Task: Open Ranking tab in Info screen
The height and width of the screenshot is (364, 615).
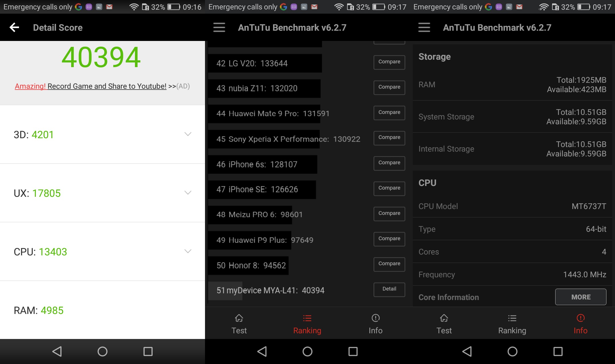Action: [x=512, y=324]
